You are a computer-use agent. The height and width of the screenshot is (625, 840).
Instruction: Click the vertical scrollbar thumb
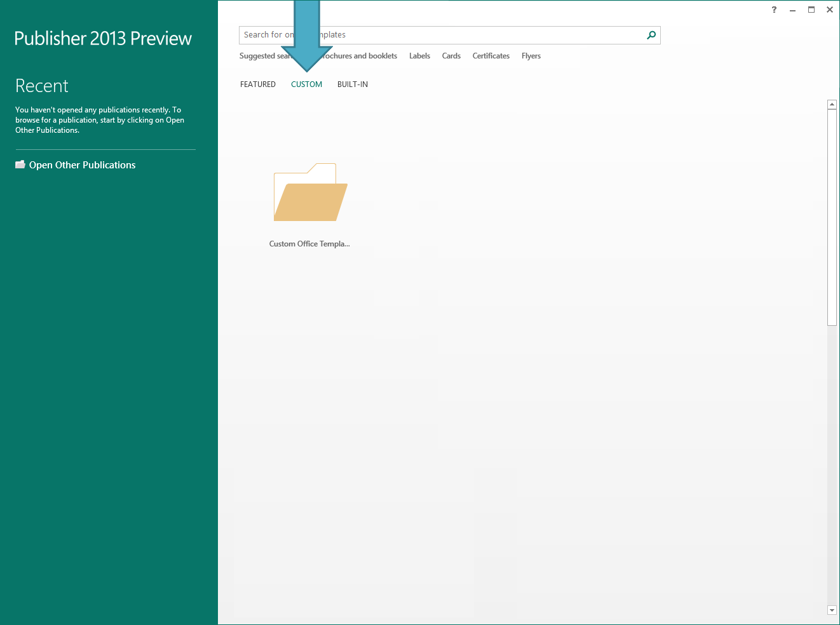tap(832, 216)
